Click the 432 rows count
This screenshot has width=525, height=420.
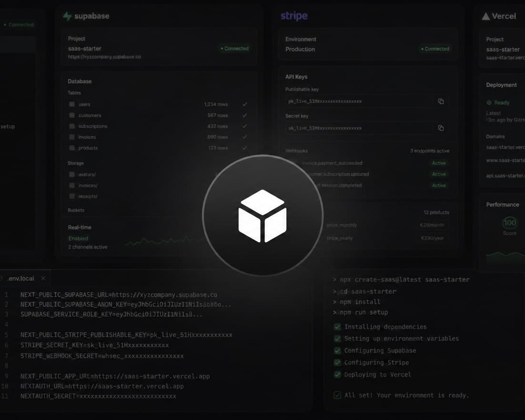pos(218,127)
